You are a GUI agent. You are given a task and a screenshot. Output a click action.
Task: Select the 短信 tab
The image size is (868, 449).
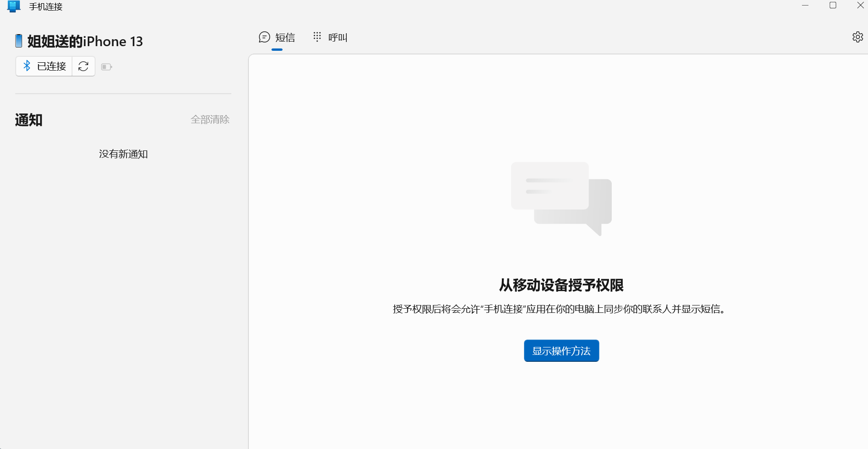pos(285,38)
